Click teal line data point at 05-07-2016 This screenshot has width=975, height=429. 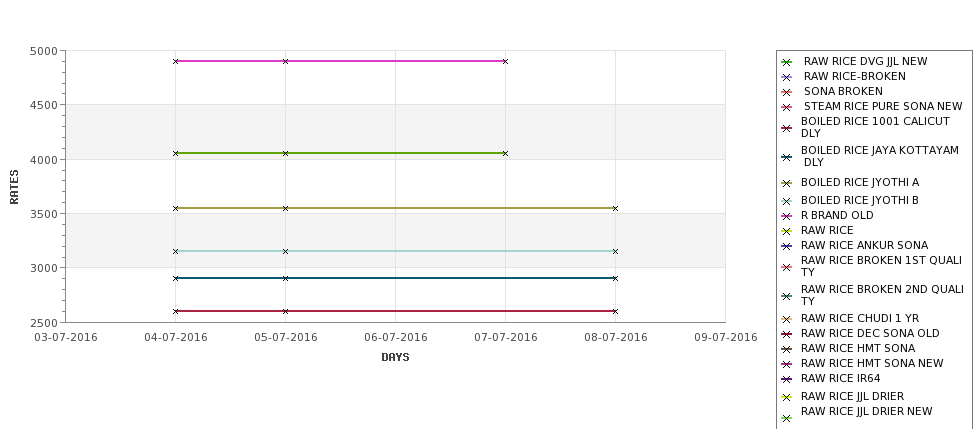click(x=285, y=251)
